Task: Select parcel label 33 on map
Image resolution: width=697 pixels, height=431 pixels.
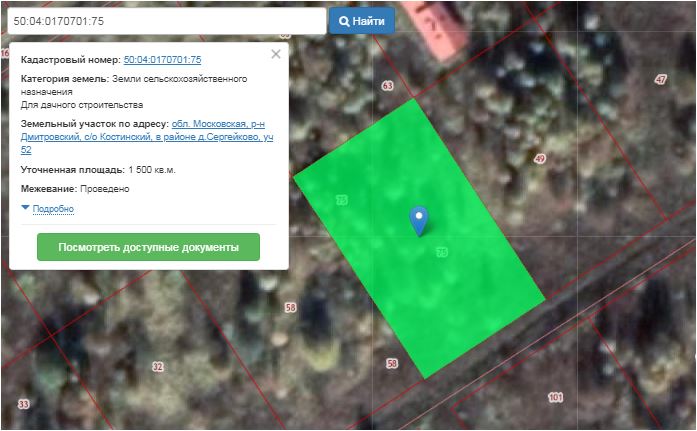Action: [x=24, y=404]
